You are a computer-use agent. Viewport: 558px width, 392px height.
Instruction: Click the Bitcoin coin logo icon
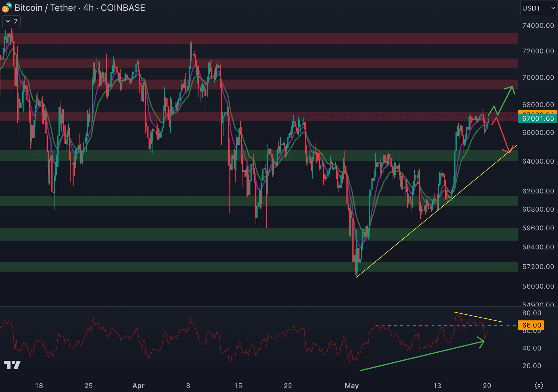[x=6, y=9]
